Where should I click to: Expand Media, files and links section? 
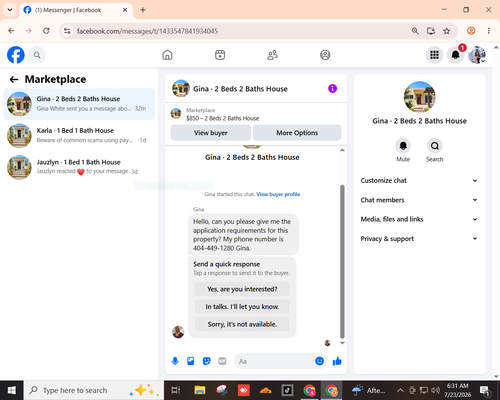click(x=419, y=219)
